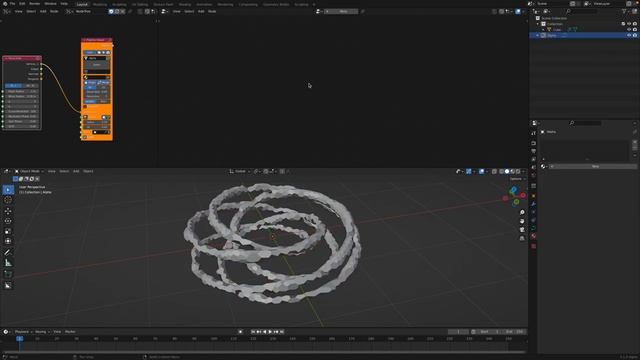Expand the Collection row in outliner
This screenshot has width=640, height=360.
pyautogui.click(x=538, y=24)
